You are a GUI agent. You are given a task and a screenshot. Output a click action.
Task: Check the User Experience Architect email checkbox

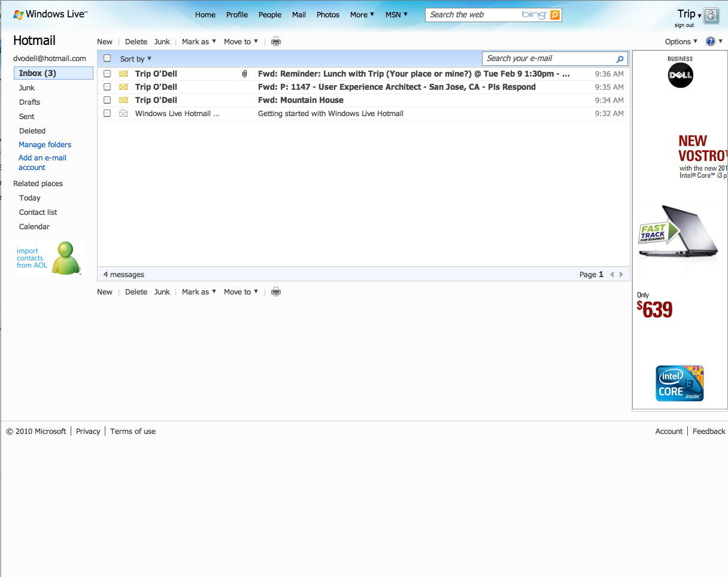click(x=107, y=87)
